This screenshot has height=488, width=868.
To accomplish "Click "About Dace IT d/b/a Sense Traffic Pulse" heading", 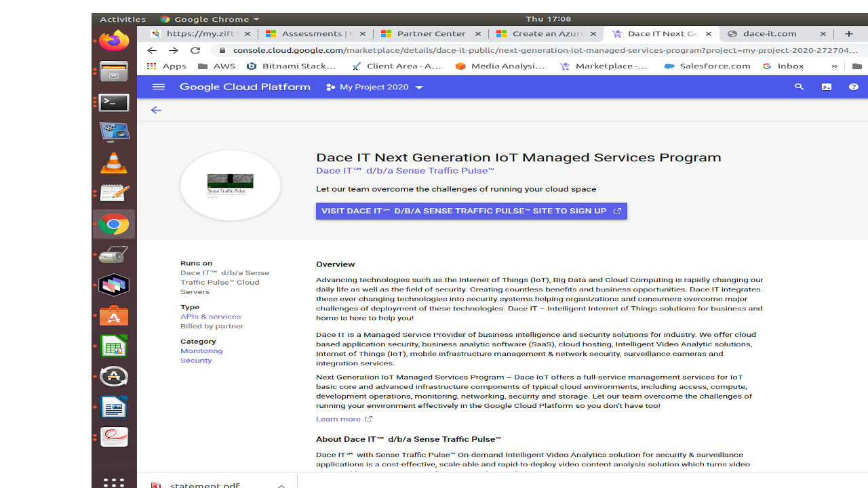I will 408,439.
